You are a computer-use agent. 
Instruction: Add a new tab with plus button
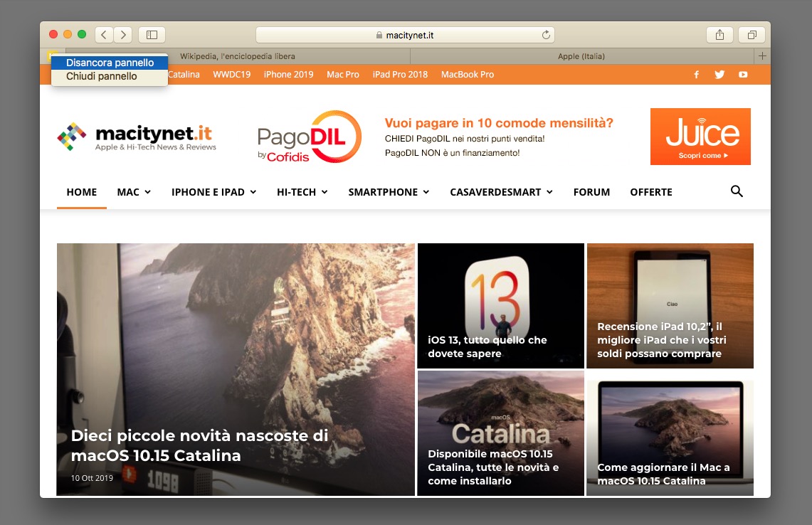click(762, 56)
